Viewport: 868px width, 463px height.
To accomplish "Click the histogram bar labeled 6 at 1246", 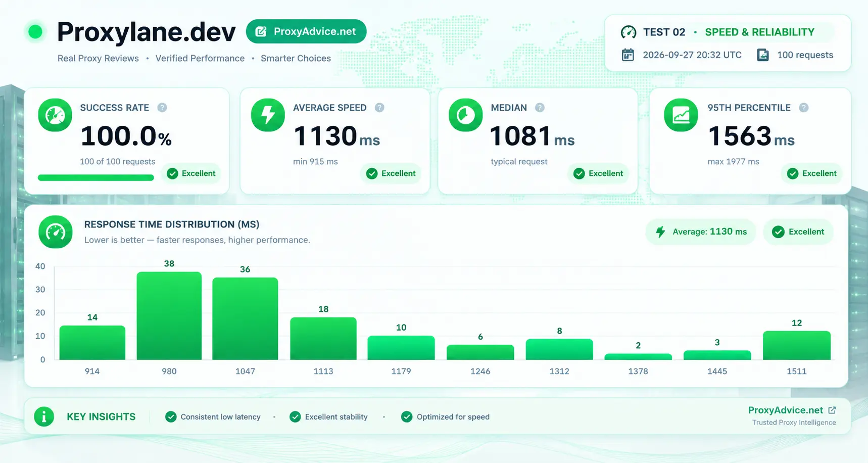I will (x=480, y=352).
